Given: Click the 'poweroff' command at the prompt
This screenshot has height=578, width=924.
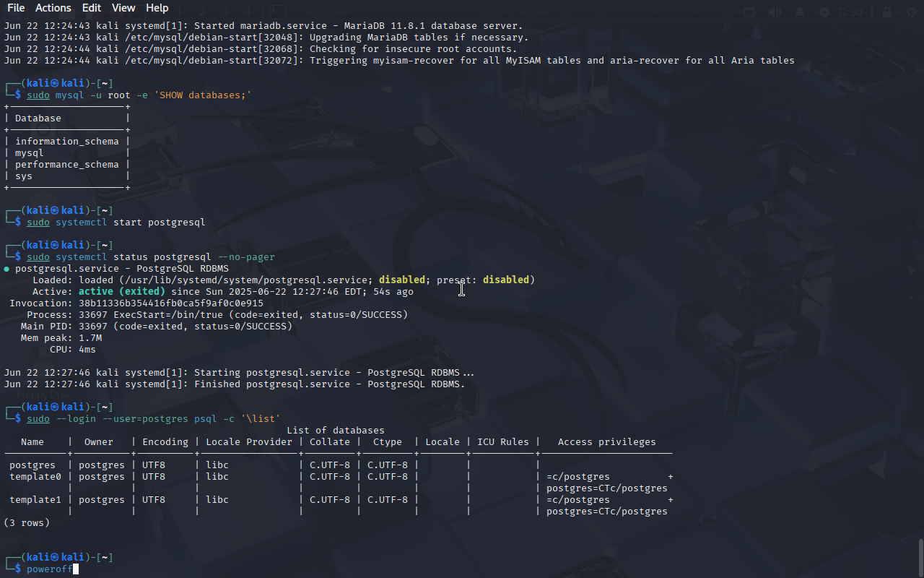Looking at the screenshot, I should (x=50, y=569).
